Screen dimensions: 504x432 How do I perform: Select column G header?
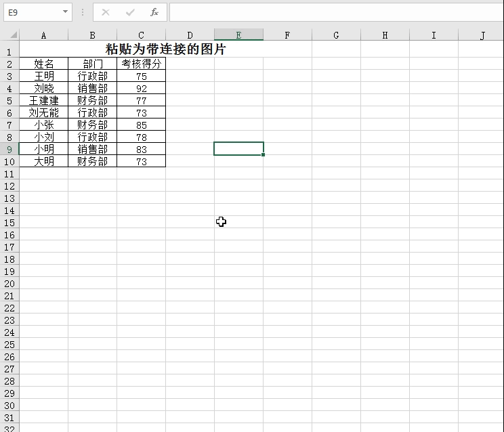coord(336,35)
